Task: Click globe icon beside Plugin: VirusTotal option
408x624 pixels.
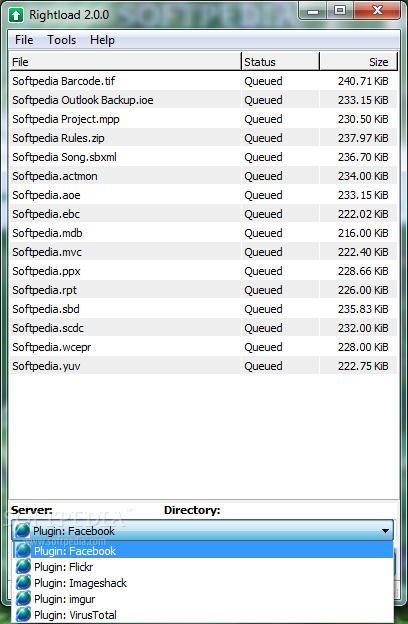Action: click(23, 614)
